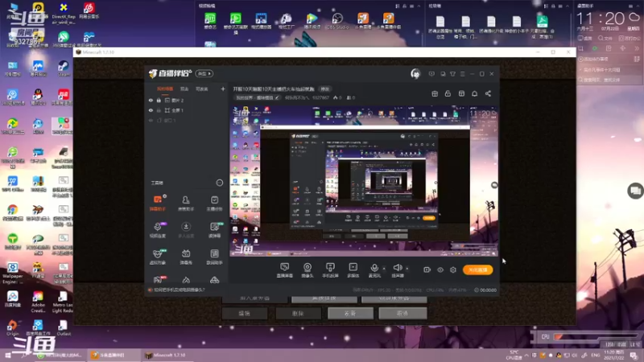The width and height of the screenshot is (644, 362).
Task: Click the 删除 button in the Minecraft window
Action: [x=298, y=314]
